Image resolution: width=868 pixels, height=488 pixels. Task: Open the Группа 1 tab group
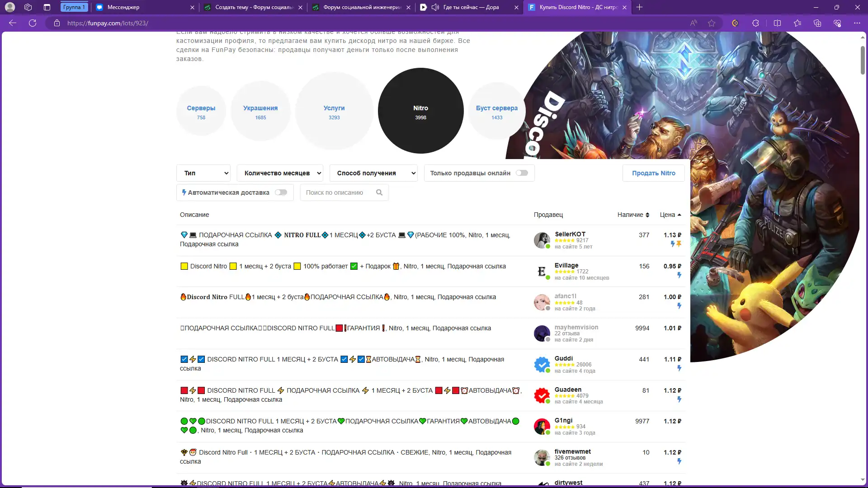coord(74,7)
